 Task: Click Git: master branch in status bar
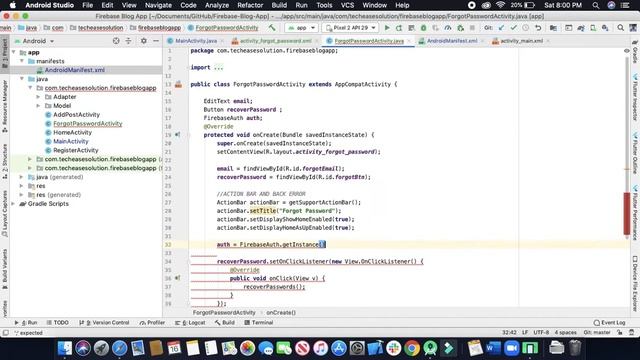click(x=597, y=332)
